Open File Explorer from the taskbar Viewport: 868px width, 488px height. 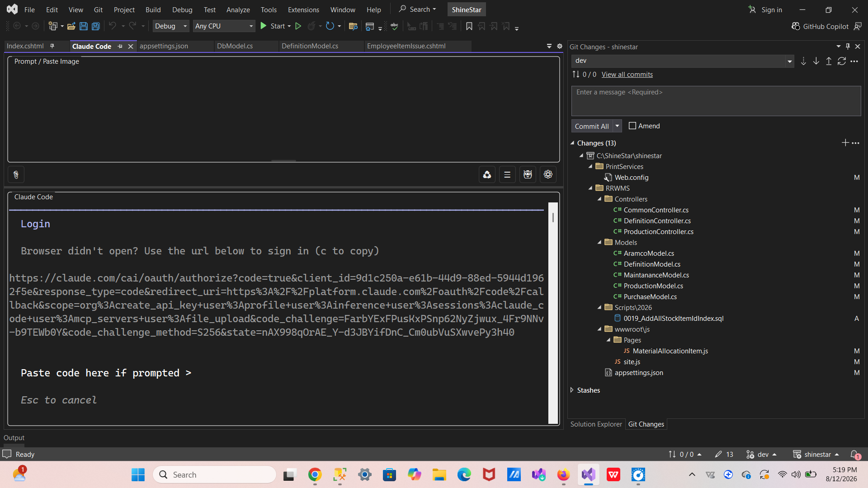439,475
